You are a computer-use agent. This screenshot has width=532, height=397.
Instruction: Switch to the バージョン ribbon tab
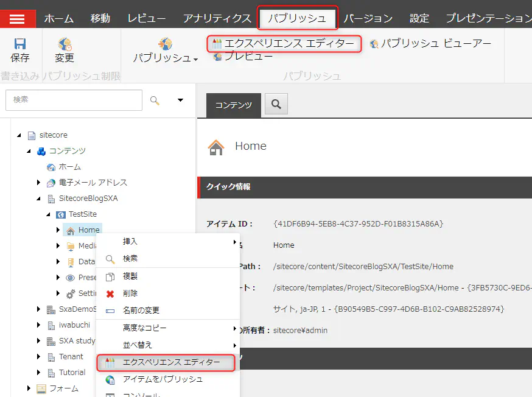click(x=368, y=18)
